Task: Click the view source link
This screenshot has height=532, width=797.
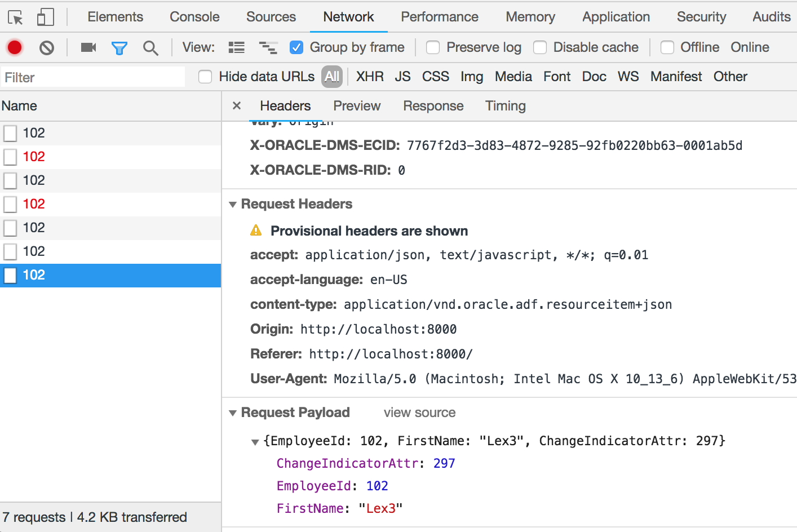Action: [x=419, y=412]
